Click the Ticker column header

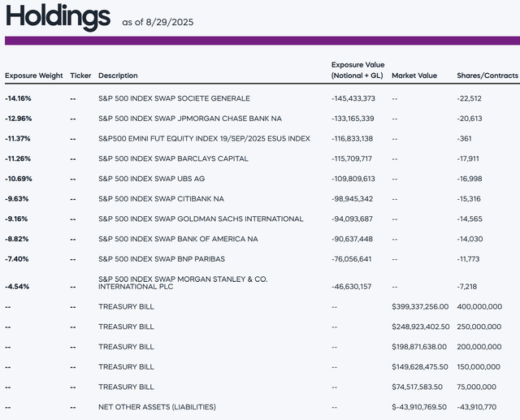pos(80,76)
